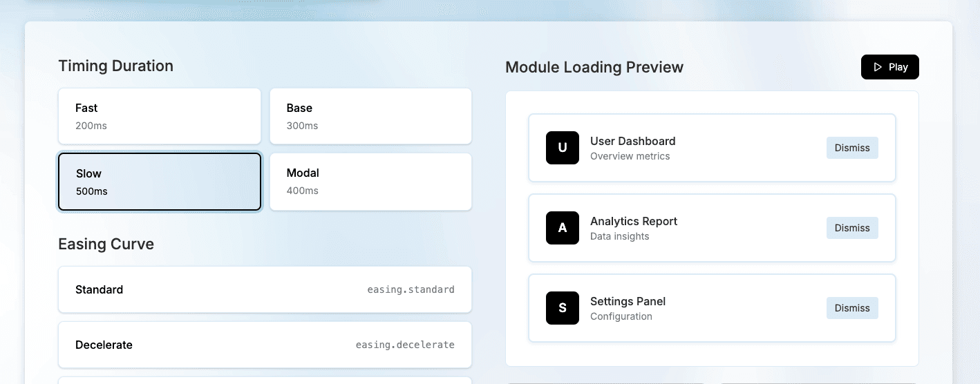Dismiss the Analytics Report module
The height and width of the screenshot is (384, 980).
(x=852, y=228)
